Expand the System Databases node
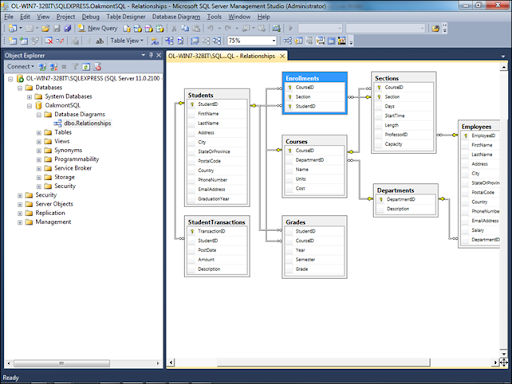This screenshot has width=512, height=384. (x=29, y=97)
